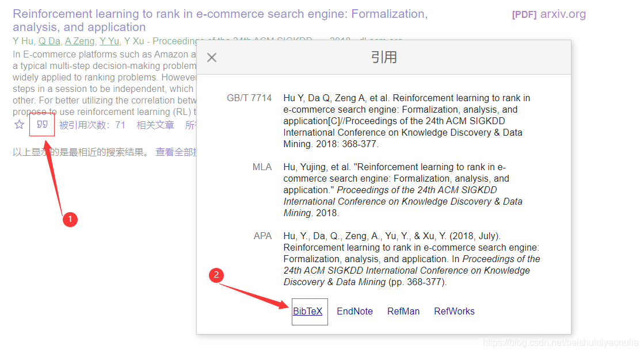Select the APA citation text
The width and height of the screenshot is (644, 353).
tap(411, 259)
